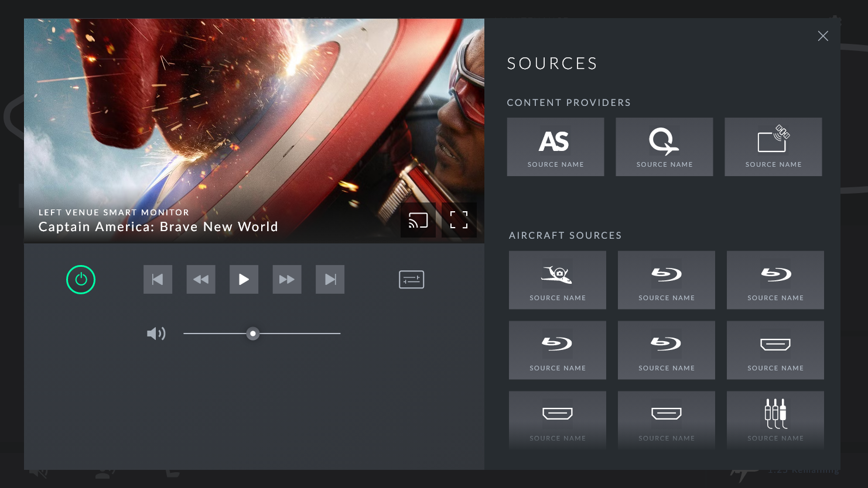Choose the RCA cables audio source
The height and width of the screenshot is (488, 868).
click(775, 420)
